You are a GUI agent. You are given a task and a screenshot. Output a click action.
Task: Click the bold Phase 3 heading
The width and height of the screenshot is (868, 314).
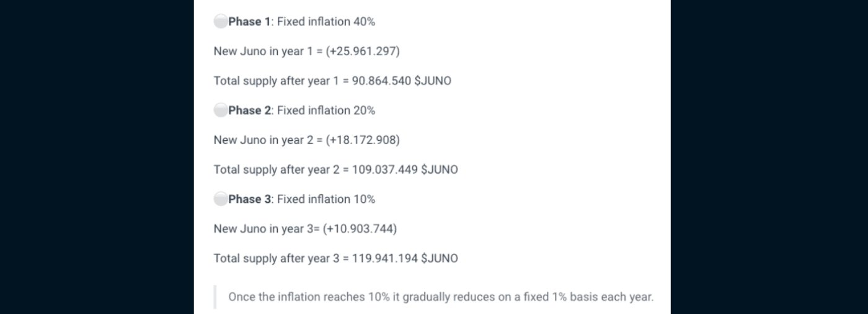249,199
